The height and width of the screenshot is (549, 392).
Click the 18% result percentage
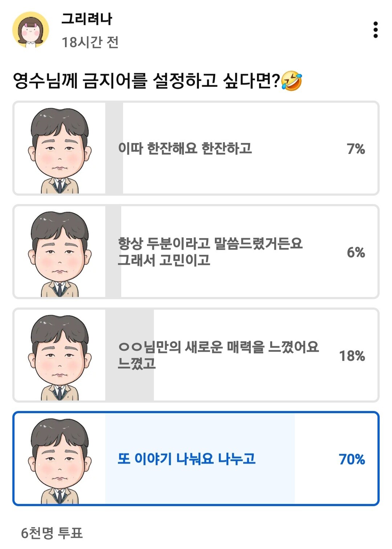pos(352,356)
